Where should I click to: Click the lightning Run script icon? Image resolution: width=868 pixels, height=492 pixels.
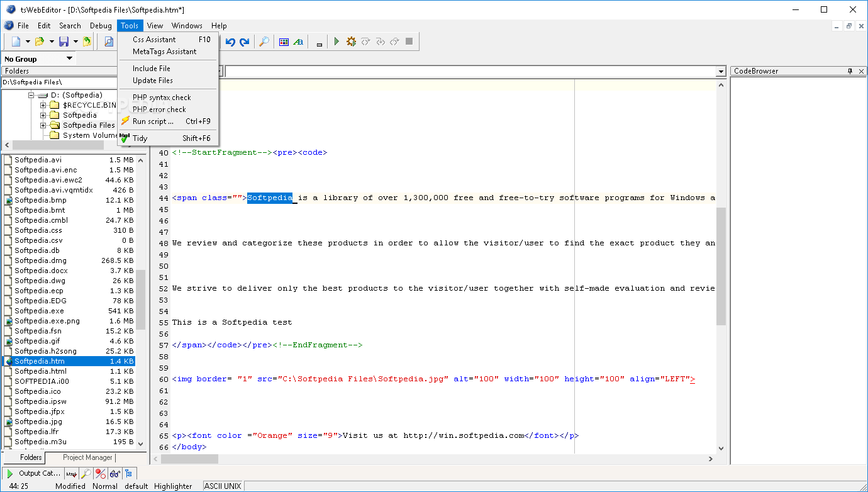tap(125, 121)
